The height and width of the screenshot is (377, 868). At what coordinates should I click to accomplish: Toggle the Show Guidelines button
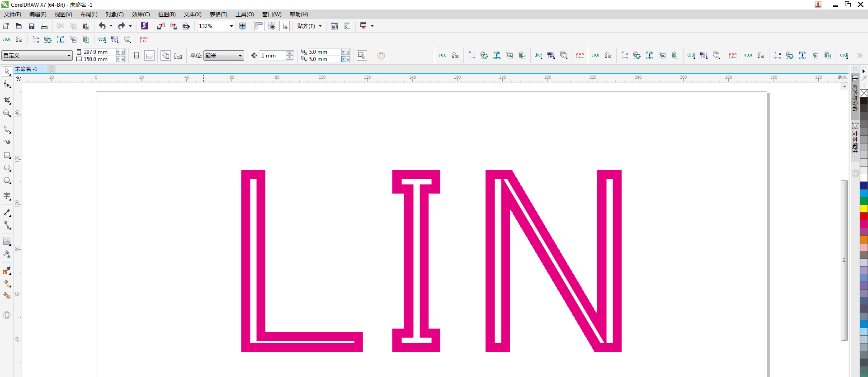point(284,26)
